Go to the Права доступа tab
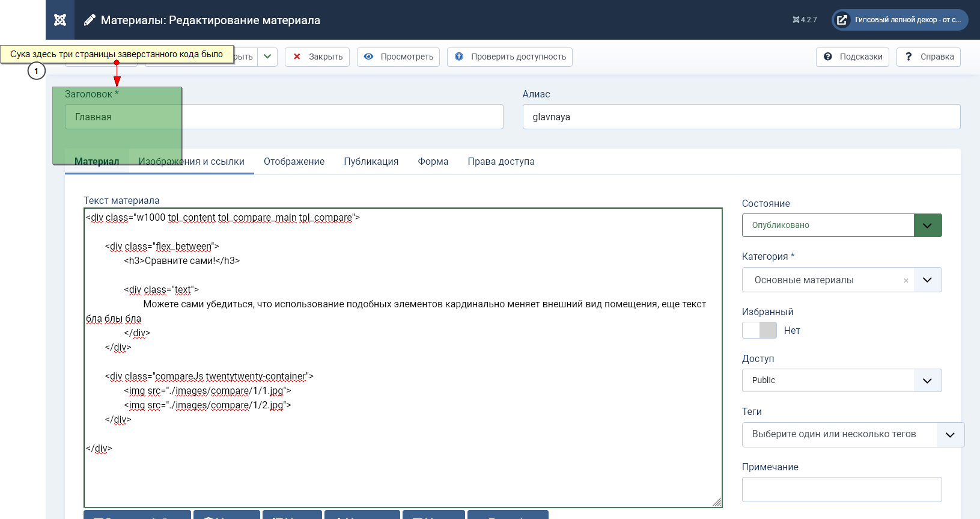This screenshot has width=980, height=519. [x=501, y=162]
